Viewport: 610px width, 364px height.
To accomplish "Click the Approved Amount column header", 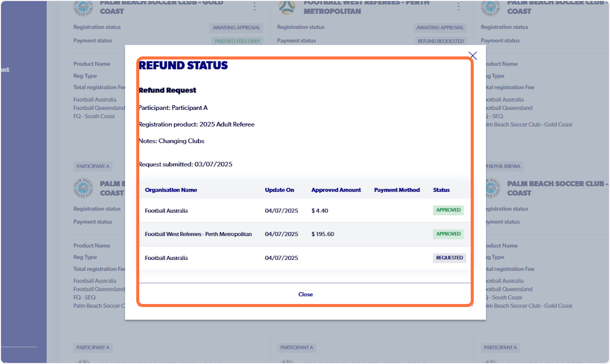I will [x=336, y=190].
